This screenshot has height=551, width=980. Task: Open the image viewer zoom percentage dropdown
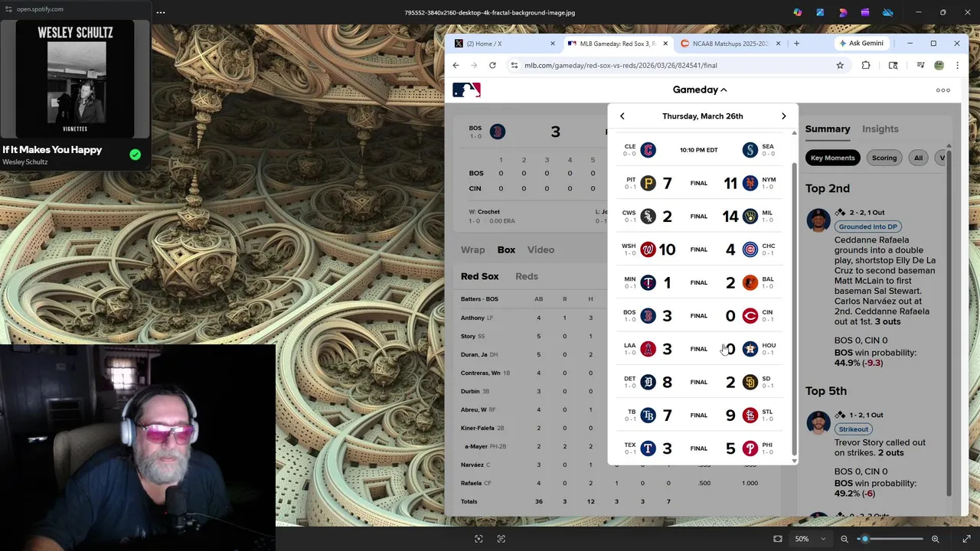click(x=810, y=539)
